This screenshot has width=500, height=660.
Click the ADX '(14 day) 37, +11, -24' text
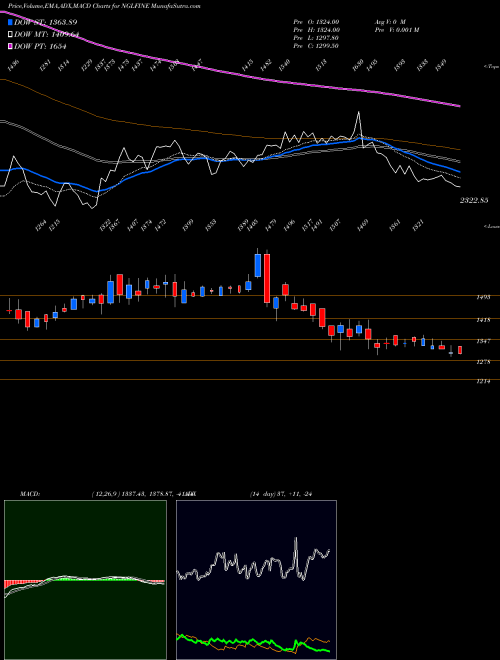tap(283, 494)
